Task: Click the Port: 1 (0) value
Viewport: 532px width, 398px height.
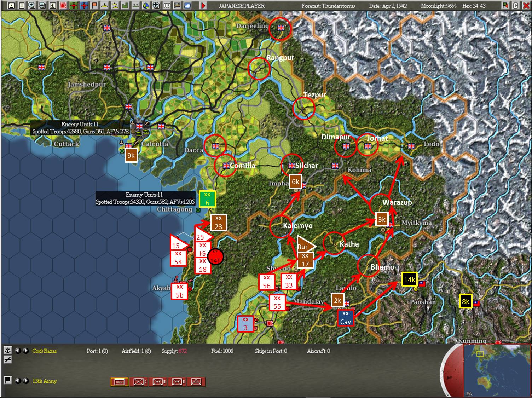Action: click(x=97, y=351)
